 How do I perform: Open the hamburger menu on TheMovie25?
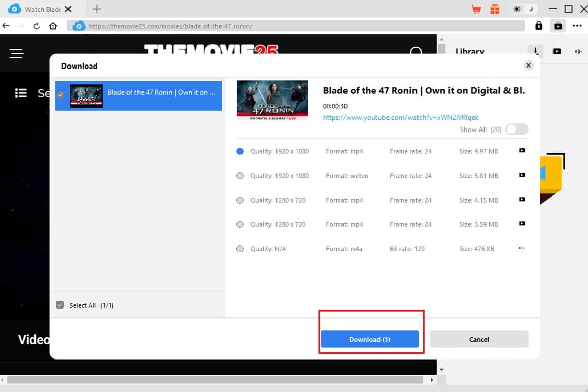point(17,53)
